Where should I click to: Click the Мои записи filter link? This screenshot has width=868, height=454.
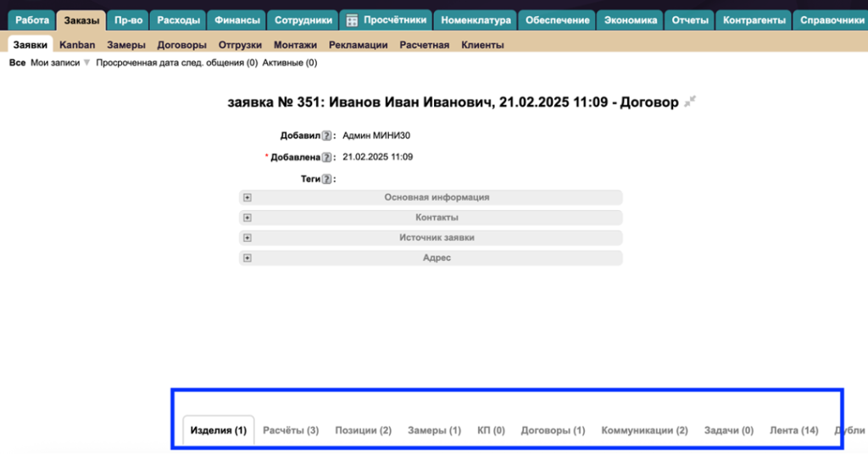pyautogui.click(x=55, y=63)
